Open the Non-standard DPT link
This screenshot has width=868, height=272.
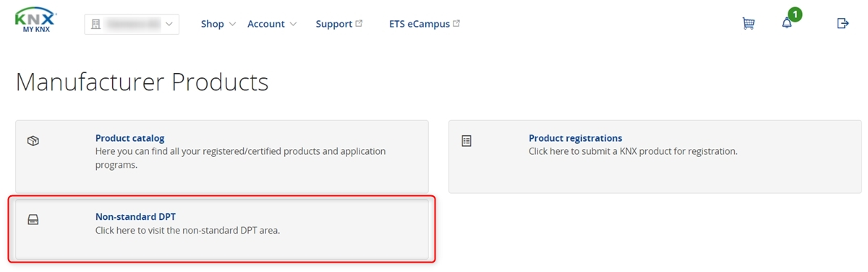coord(135,216)
